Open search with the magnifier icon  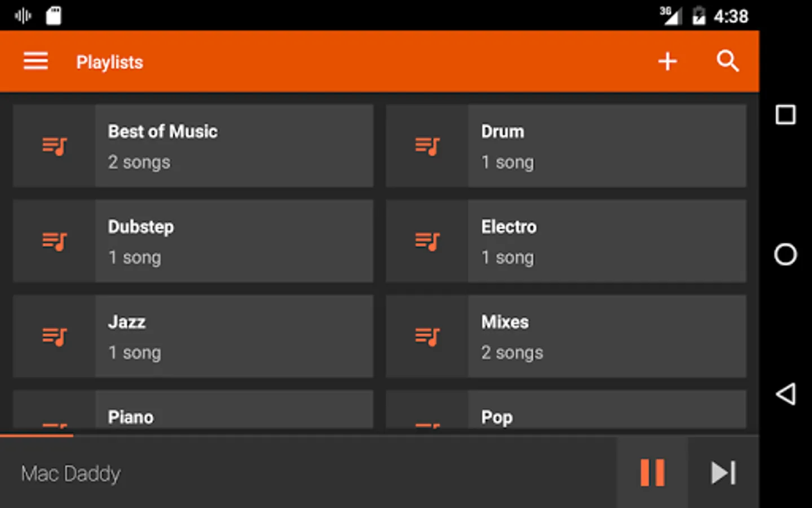coord(727,61)
